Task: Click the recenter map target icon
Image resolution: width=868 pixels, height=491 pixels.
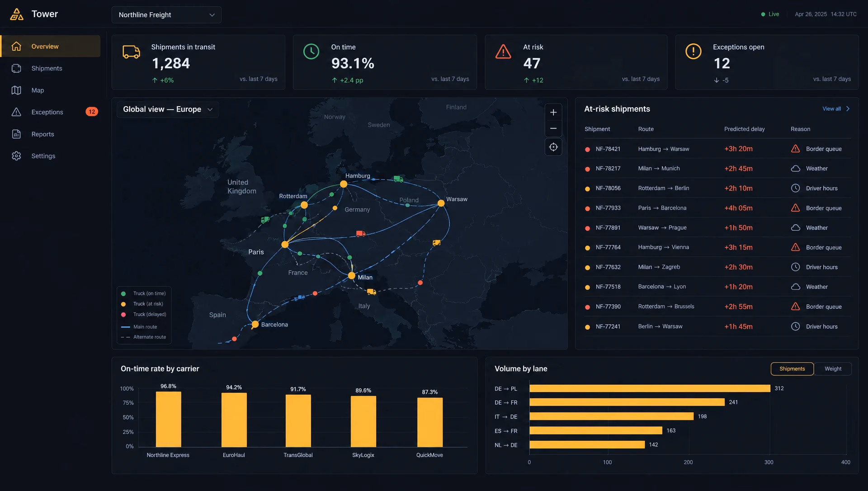Action: click(553, 147)
